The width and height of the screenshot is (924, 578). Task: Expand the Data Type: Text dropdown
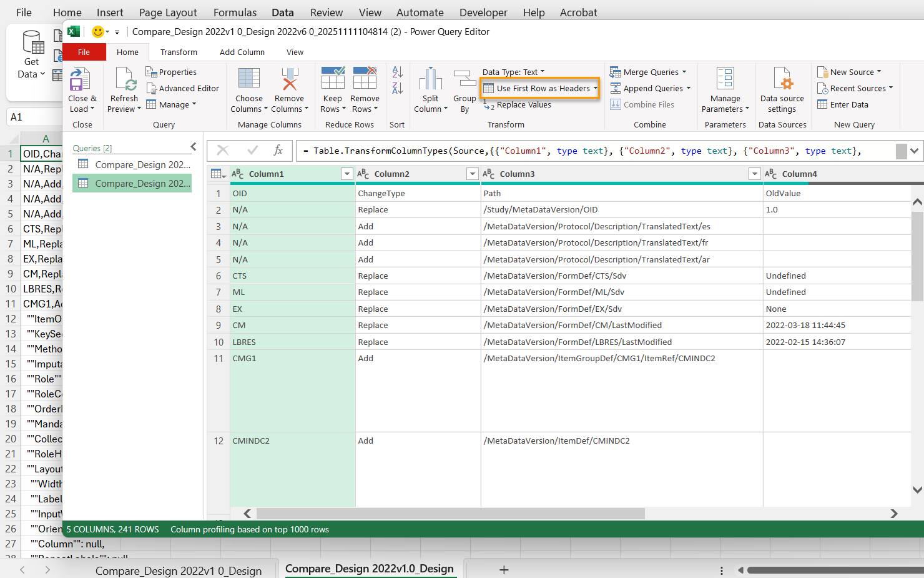(513, 72)
